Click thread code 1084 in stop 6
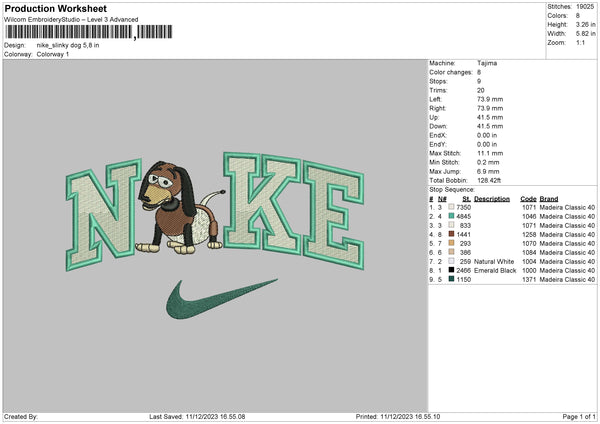Screen dimensions: 600x424 529,253
